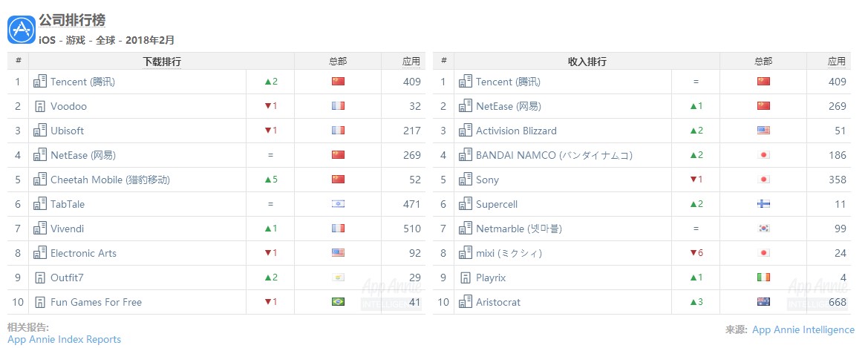The width and height of the screenshot is (868, 348).
Task: Open Cheetah Mobile (猎豹移动) company entry
Action: tap(110, 180)
